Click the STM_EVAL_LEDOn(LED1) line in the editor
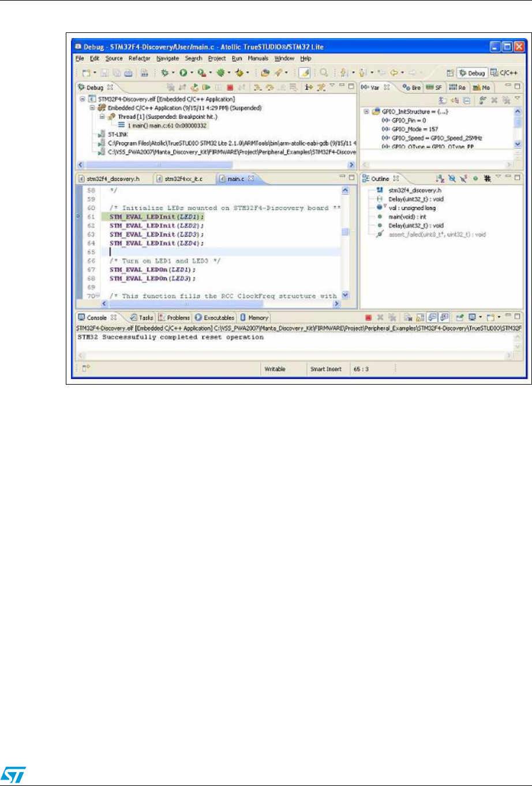The height and width of the screenshot is (786, 532). pos(152,270)
